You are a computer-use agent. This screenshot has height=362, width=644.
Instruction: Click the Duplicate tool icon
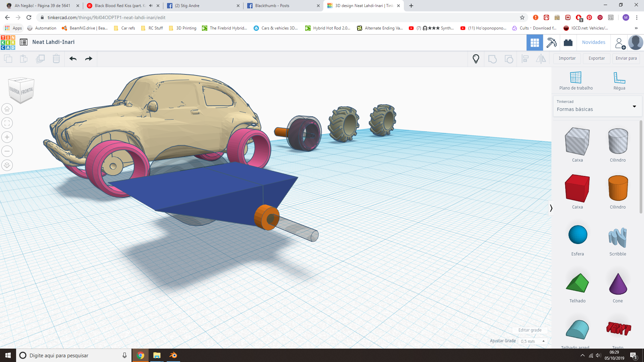[40, 59]
